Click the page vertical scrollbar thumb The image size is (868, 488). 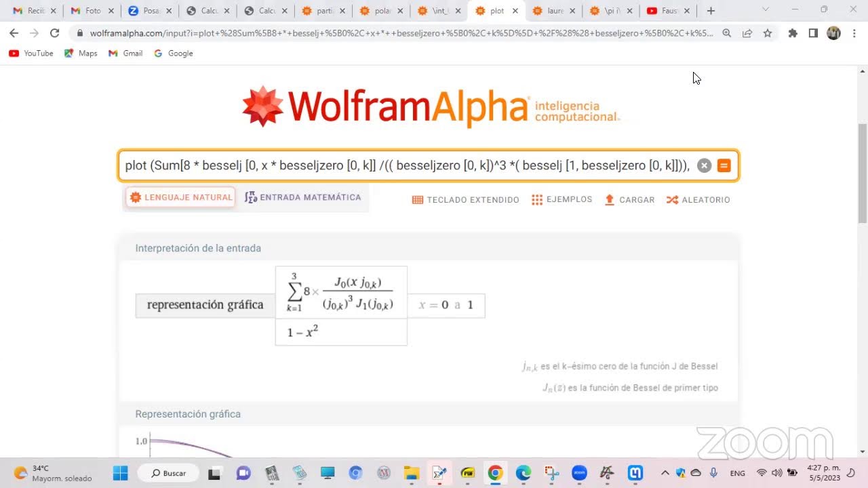(863, 173)
